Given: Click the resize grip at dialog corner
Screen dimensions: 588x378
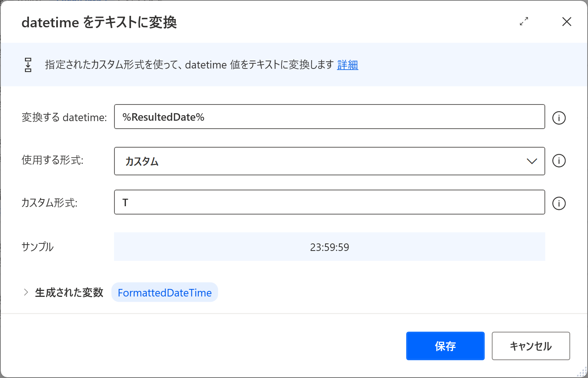Looking at the screenshot, I should point(582,372).
